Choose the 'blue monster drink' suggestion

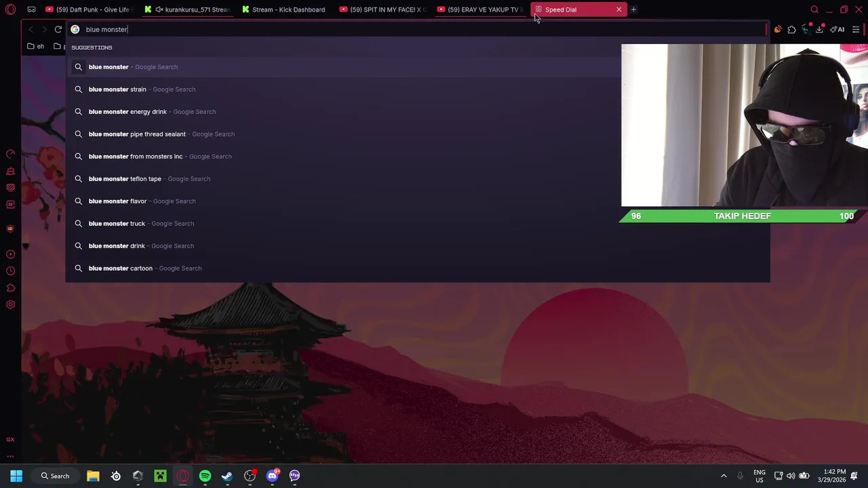click(418, 245)
